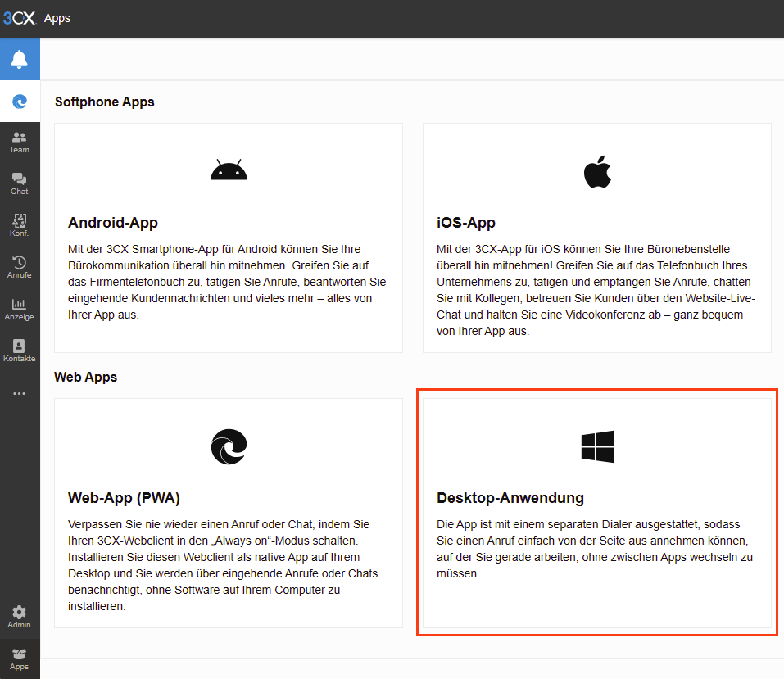
Task: Click the Android robot icon
Action: (x=229, y=168)
